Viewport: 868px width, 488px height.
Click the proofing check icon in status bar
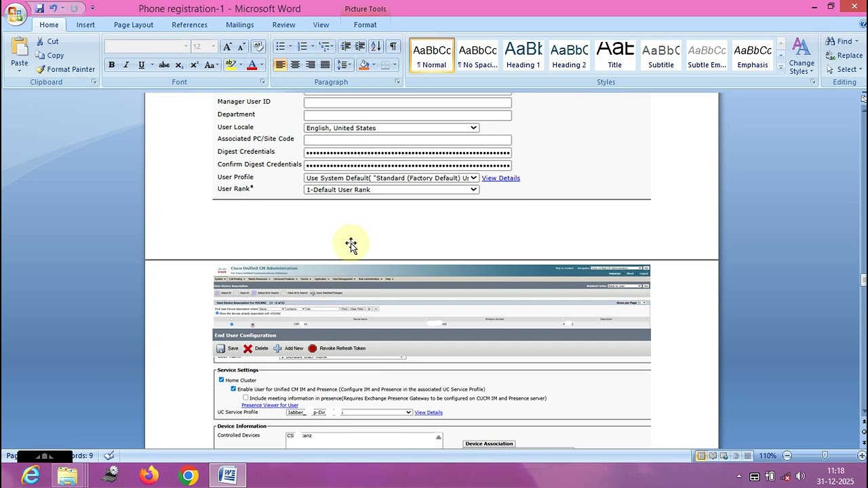(109, 455)
